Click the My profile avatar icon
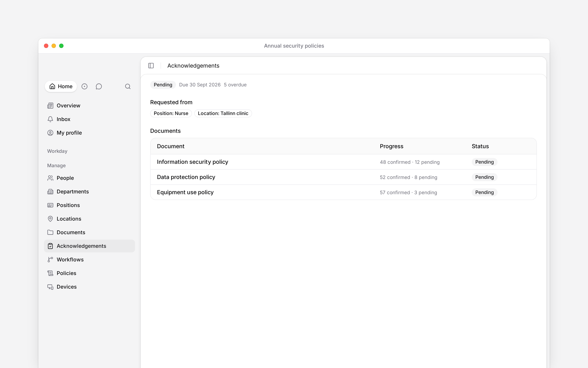 (x=50, y=133)
